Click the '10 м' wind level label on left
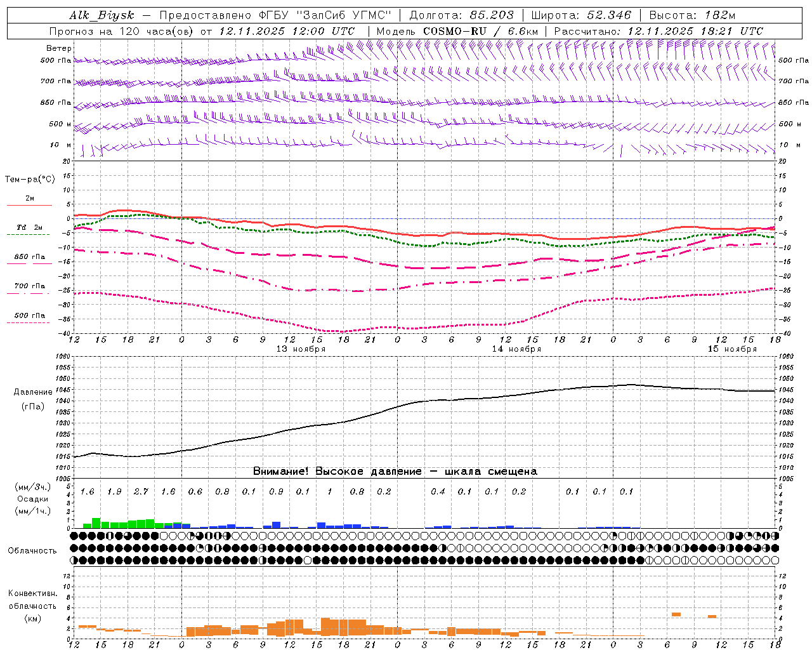Image resolution: width=812 pixels, height=650 pixels. (x=61, y=145)
